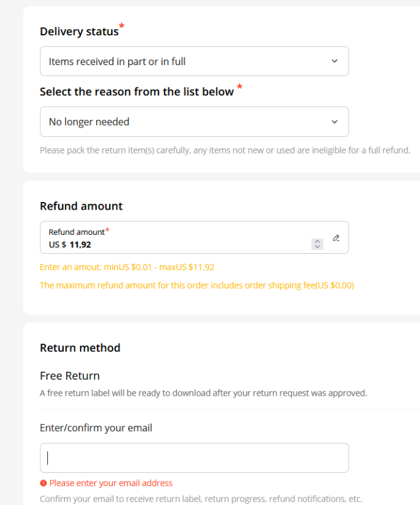Open the 'Items received in part or in full' dropdown
This screenshot has width=420, height=505.
(x=194, y=61)
